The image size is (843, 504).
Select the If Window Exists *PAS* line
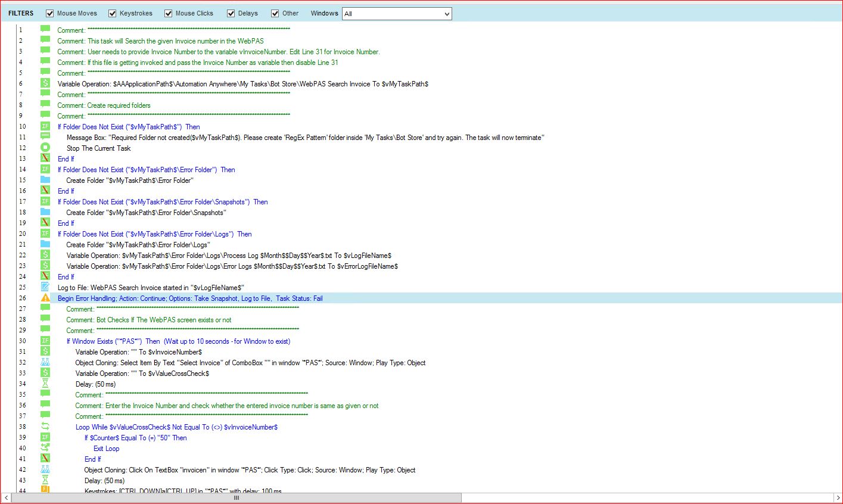click(178, 341)
